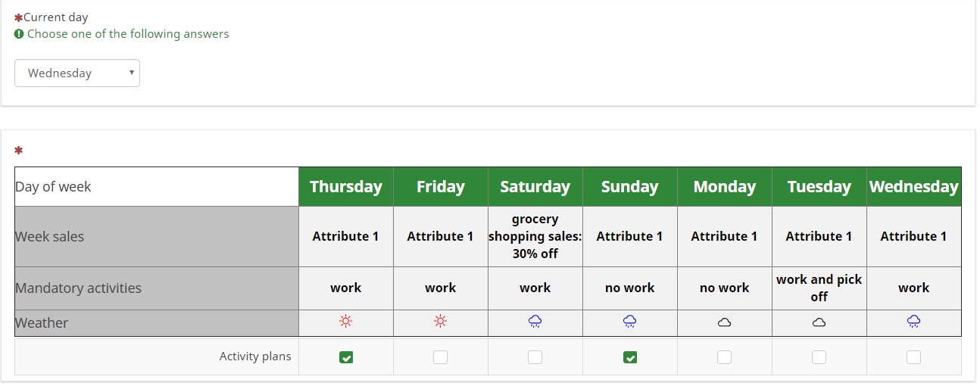Uncheck the Thursday activity plans checkbox
Image resolution: width=980 pixels, height=386 pixels.
[346, 357]
